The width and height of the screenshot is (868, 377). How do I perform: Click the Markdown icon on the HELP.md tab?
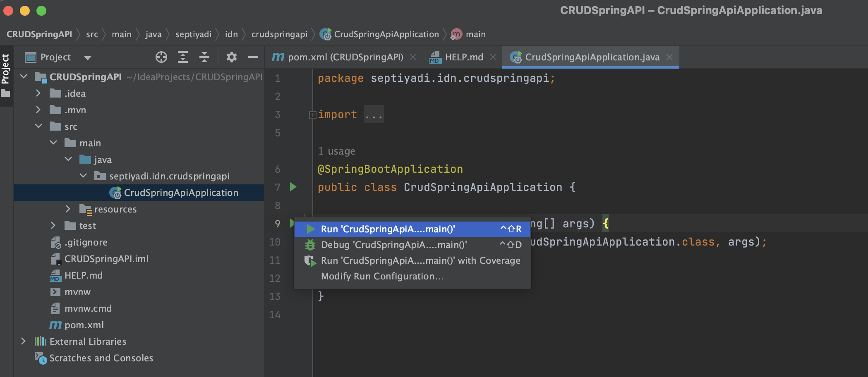(x=435, y=57)
